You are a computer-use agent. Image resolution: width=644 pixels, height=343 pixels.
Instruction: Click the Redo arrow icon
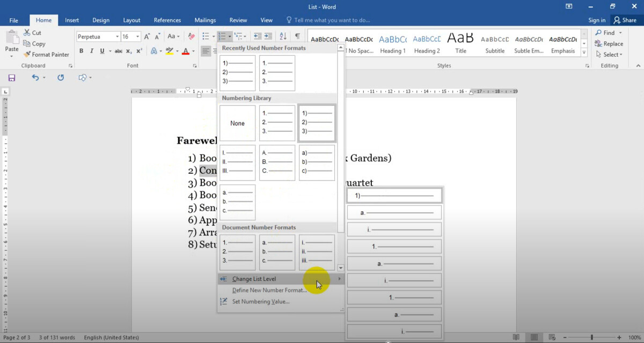point(61,78)
